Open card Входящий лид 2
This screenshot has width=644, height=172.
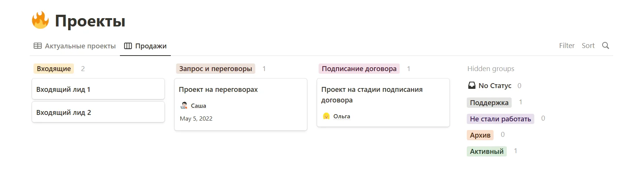tap(98, 112)
